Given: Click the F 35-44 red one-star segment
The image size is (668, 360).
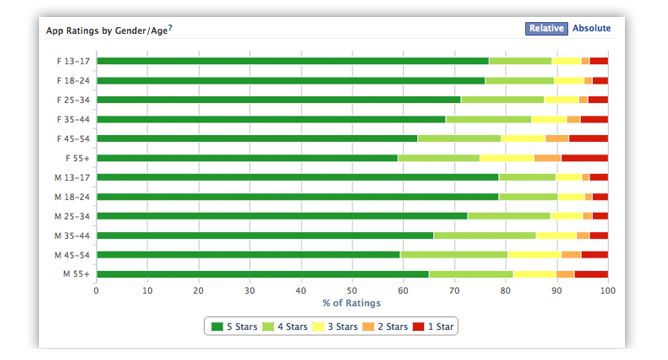Looking at the screenshot, I should (594, 119).
